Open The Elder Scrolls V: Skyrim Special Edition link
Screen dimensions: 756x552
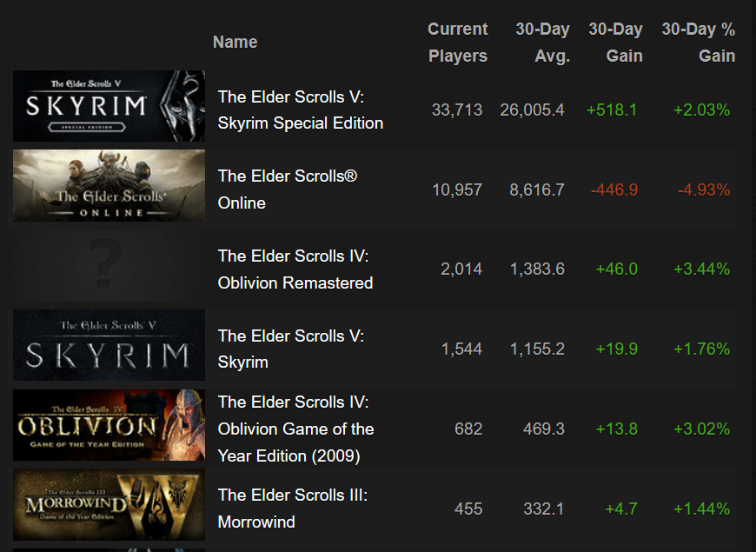pos(301,110)
